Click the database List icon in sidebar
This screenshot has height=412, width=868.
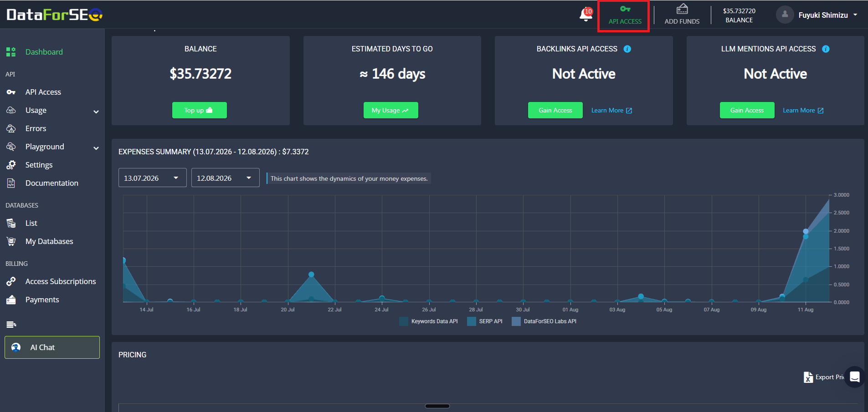(11, 223)
